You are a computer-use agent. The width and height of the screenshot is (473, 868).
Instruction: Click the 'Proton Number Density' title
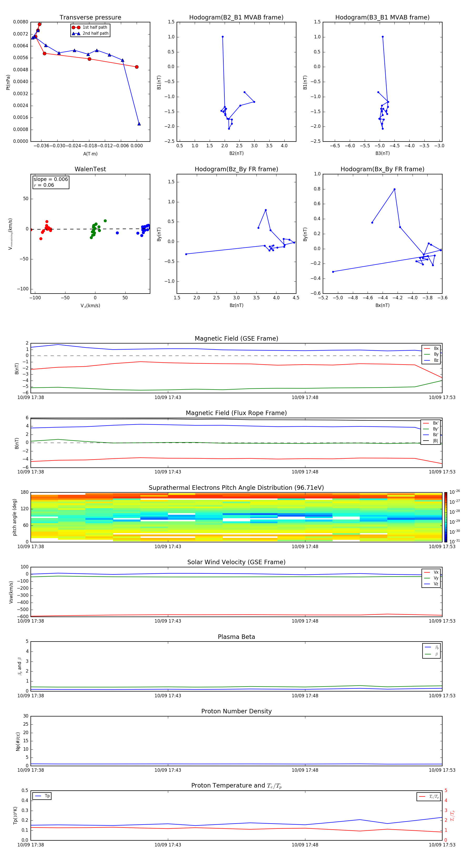(236, 711)
